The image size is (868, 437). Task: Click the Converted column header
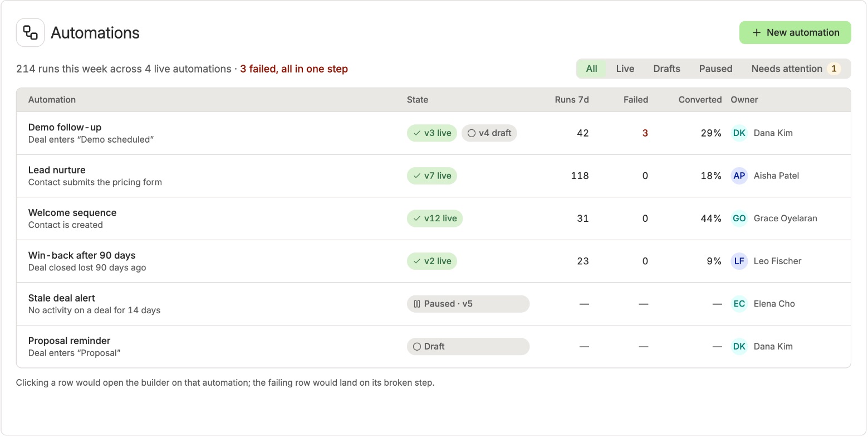click(700, 100)
